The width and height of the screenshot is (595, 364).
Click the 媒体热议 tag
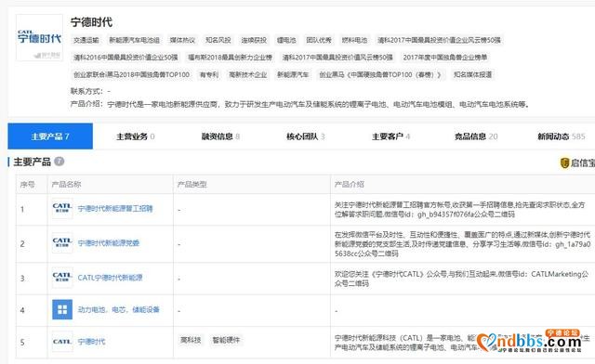(x=182, y=40)
